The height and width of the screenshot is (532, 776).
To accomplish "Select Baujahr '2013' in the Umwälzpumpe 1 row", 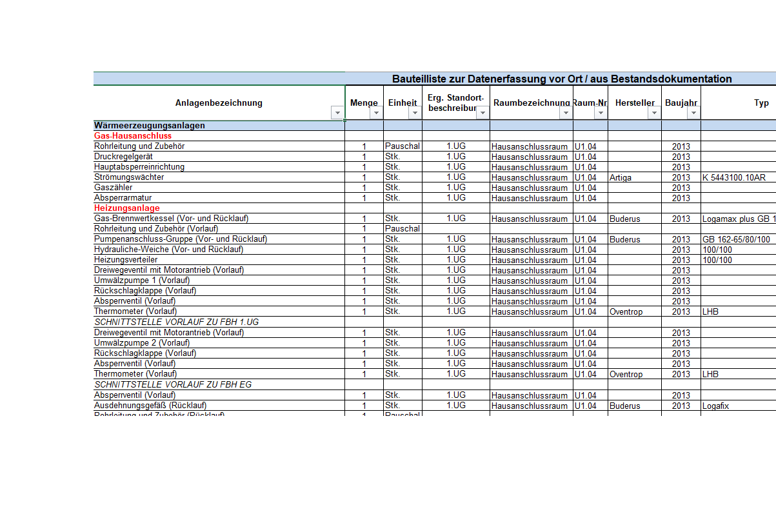I will coord(681,281).
